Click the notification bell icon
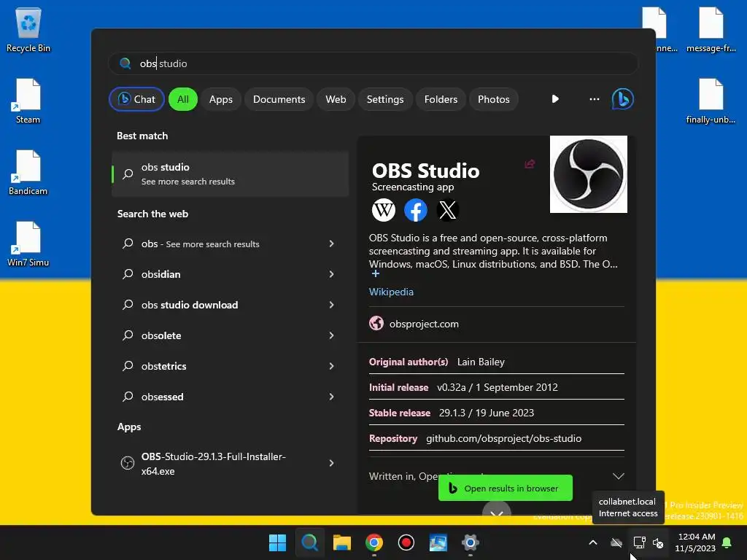 (727, 542)
